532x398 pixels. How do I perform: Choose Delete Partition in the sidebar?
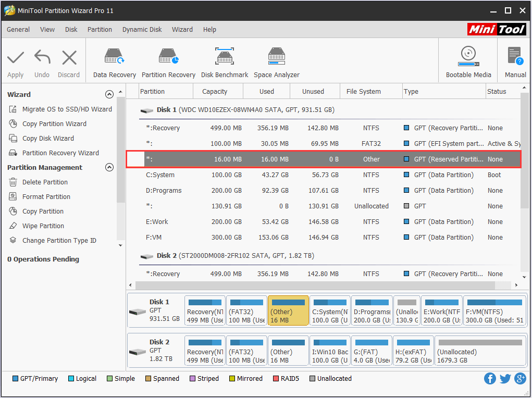tap(45, 182)
